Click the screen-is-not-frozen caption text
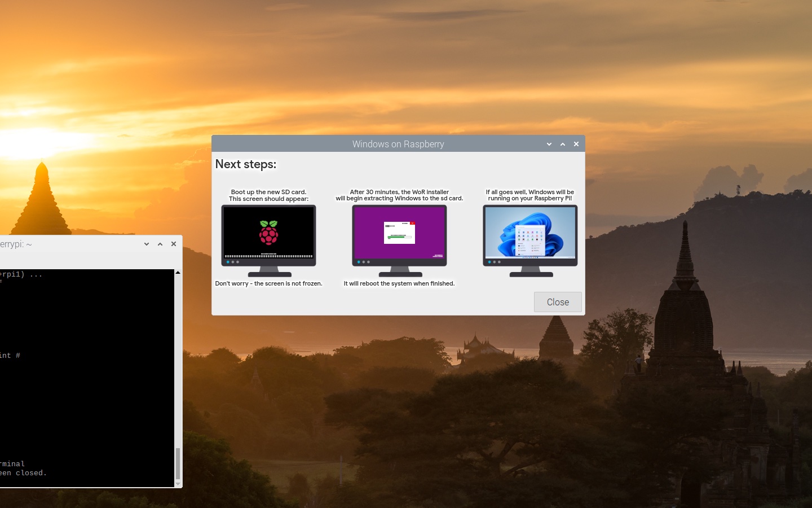Screen dimensions: 812x508 [x=268, y=283]
